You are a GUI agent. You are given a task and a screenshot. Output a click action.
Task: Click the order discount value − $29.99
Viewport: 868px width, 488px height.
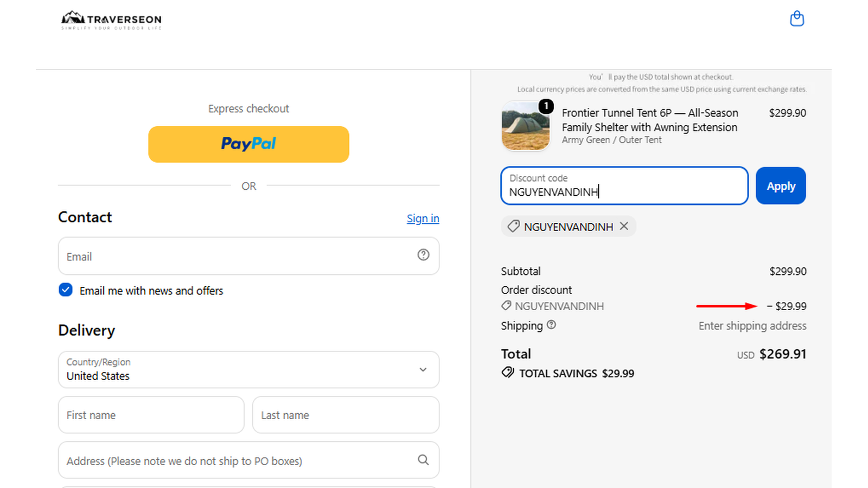pos(787,306)
